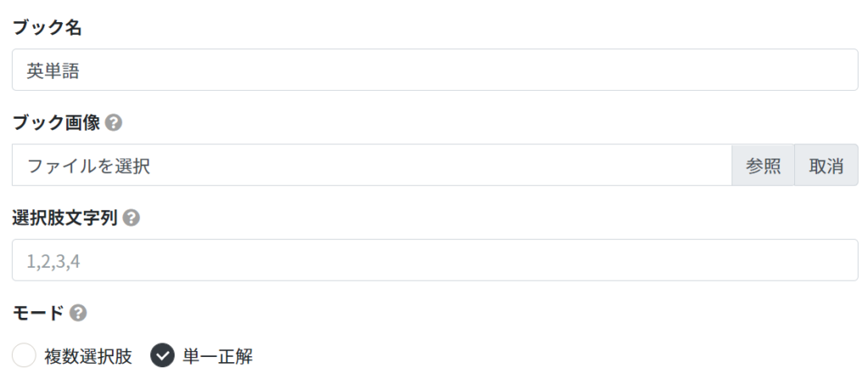This screenshot has height=385, width=868.
Task: Open the ブック画像 help icon
Action: click(113, 123)
